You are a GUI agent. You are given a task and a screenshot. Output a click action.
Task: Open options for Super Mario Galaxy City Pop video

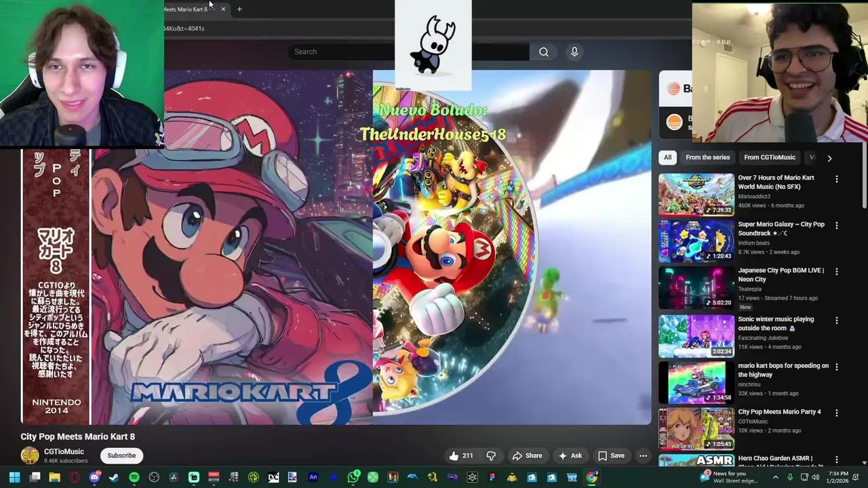pyautogui.click(x=836, y=225)
